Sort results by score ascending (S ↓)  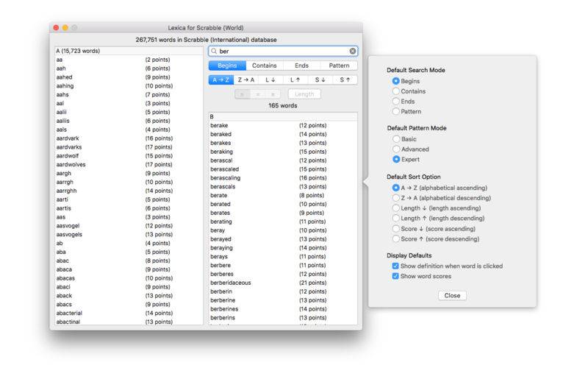[x=320, y=80]
